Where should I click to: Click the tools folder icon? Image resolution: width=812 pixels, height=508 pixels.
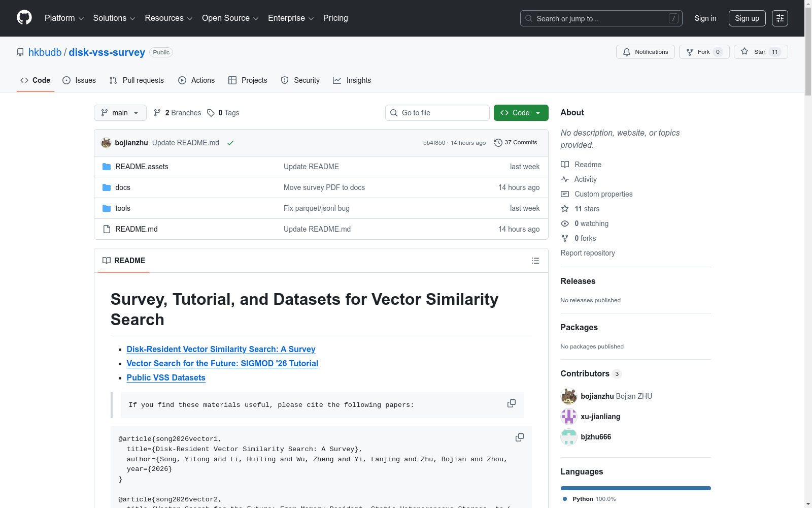pos(107,208)
